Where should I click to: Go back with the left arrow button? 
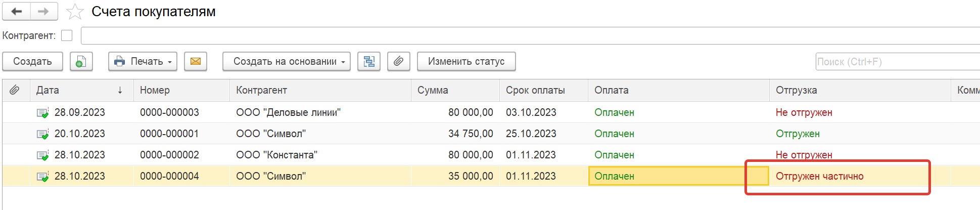click(x=16, y=11)
